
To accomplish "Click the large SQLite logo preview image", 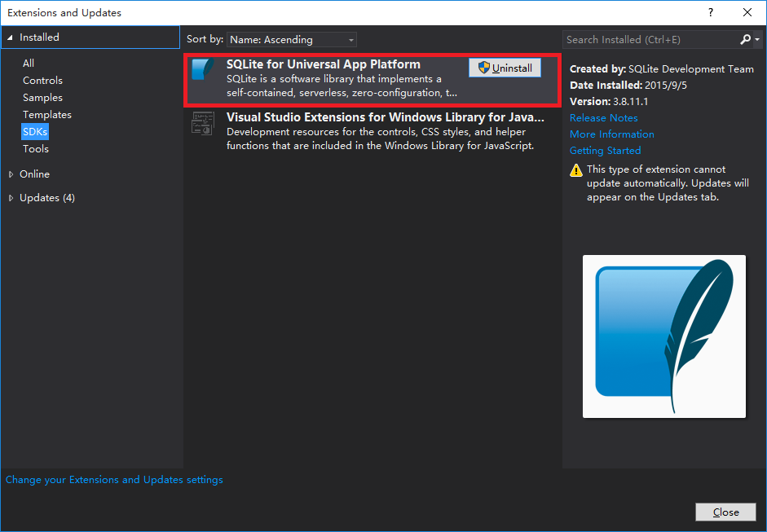I will pos(663,336).
